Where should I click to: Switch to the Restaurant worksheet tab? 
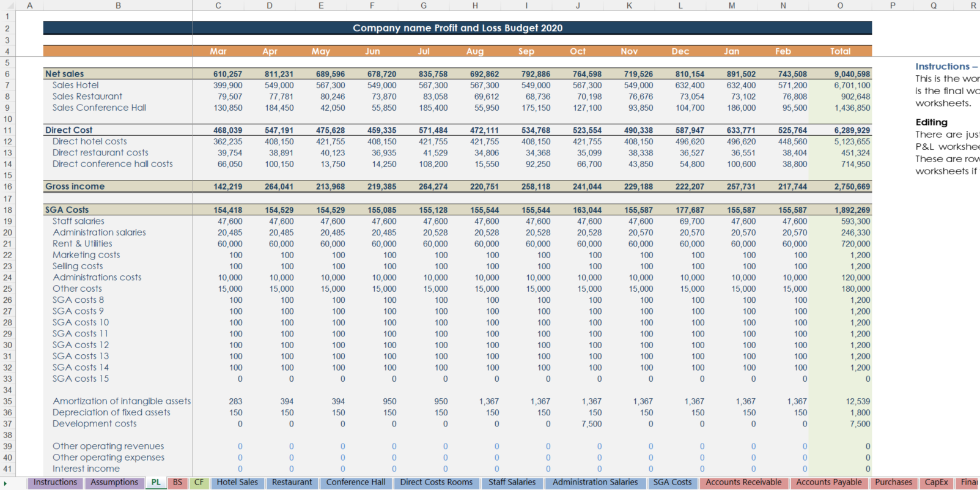pos(292,483)
